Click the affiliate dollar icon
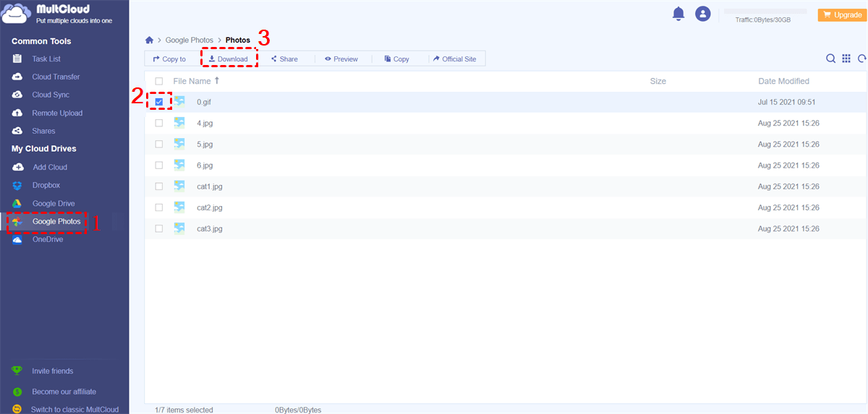 tap(17, 392)
